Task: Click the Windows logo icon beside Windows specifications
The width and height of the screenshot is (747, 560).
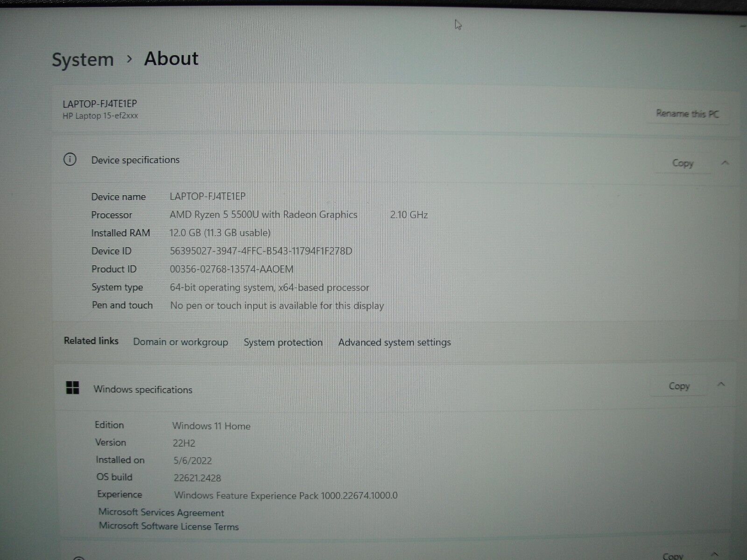Action: 73,387
